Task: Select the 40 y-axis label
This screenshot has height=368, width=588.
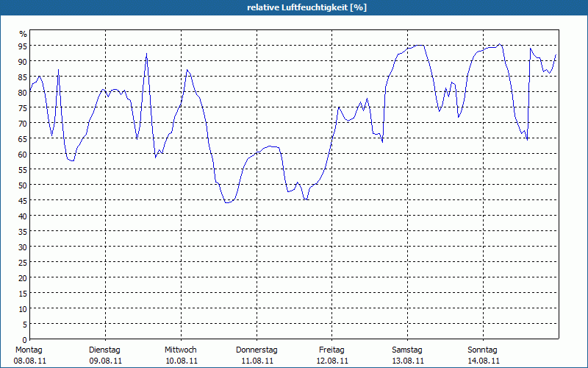Action: 23,216
